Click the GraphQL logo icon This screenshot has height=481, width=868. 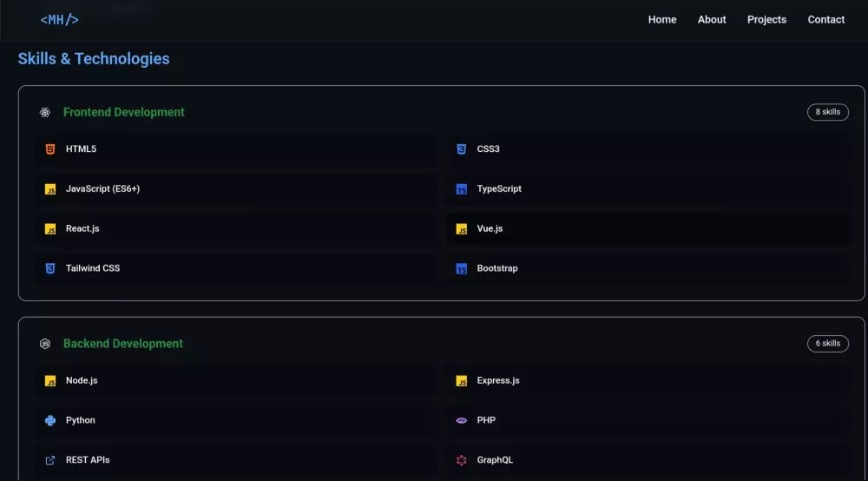click(x=461, y=460)
